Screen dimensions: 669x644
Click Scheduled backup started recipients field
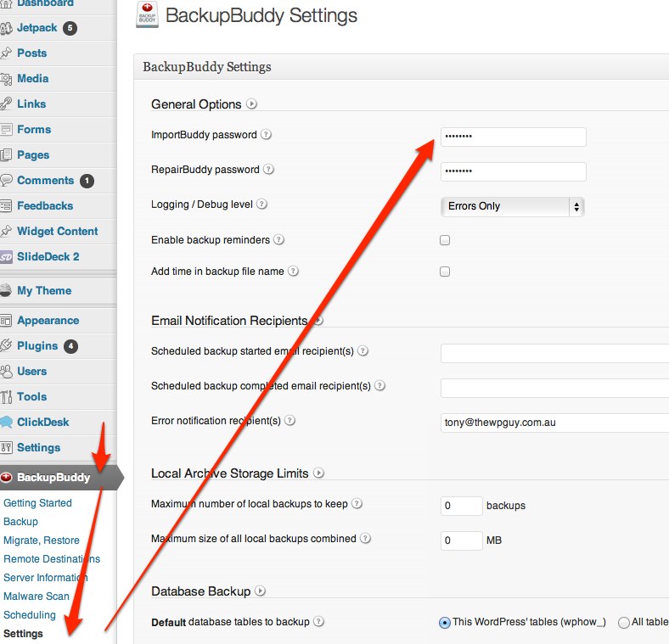pyautogui.click(x=554, y=353)
